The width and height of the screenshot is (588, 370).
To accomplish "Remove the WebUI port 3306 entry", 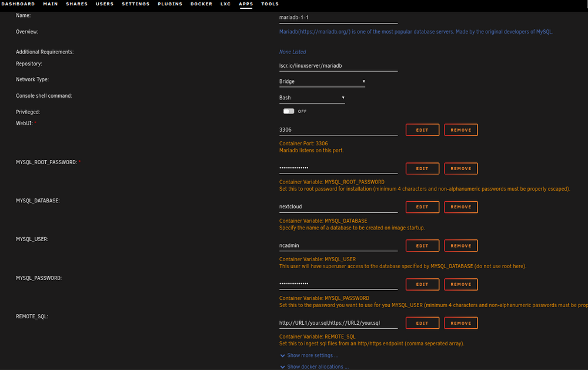I will pyautogui.click(x=461, y=130).
